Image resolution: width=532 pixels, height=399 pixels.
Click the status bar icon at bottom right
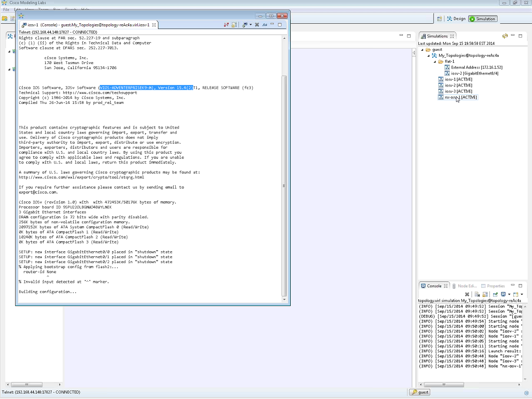(527, 393)
